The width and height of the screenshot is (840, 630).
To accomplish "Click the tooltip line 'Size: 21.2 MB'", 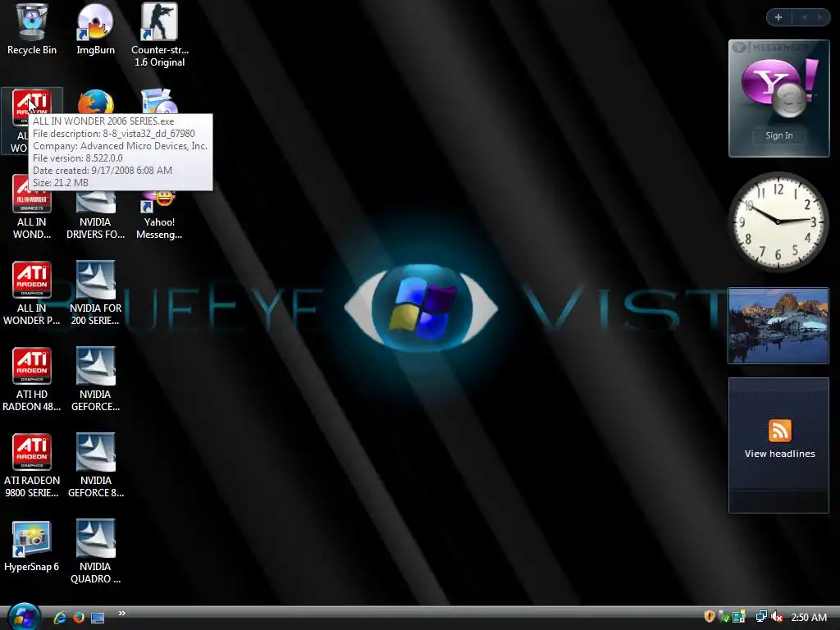I will [61, 183].
